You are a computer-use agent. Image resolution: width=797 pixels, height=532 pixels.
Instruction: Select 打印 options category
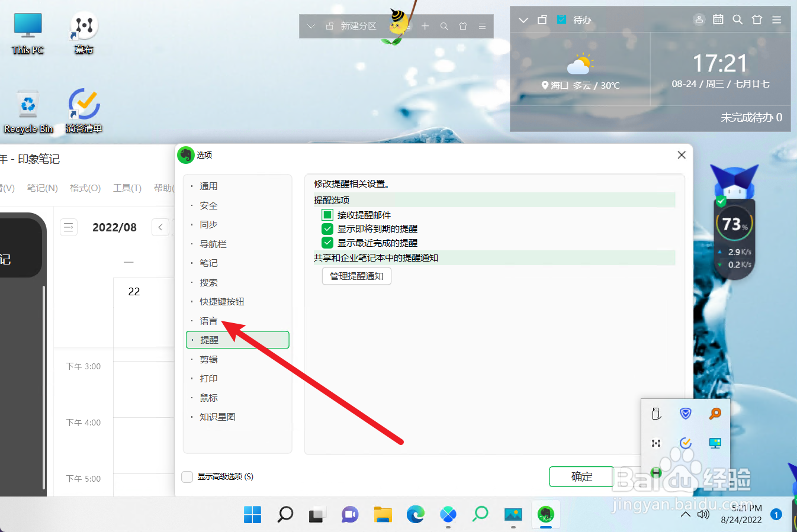[237, 378]
